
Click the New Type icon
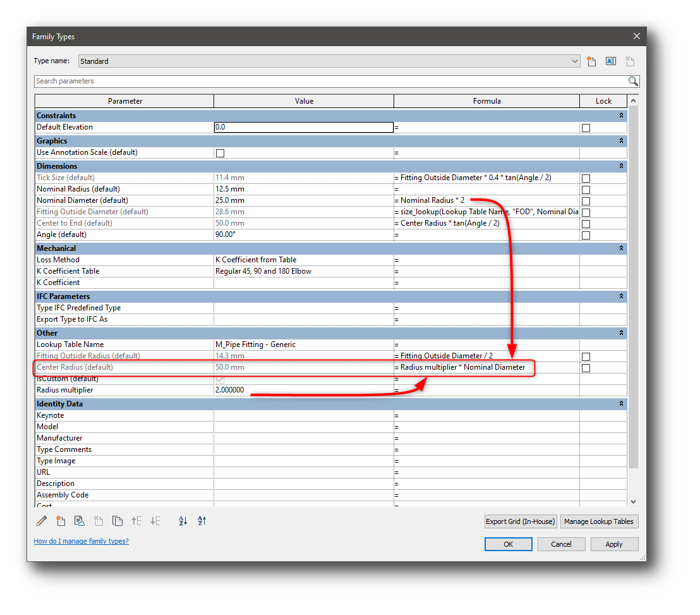[591, 61]
